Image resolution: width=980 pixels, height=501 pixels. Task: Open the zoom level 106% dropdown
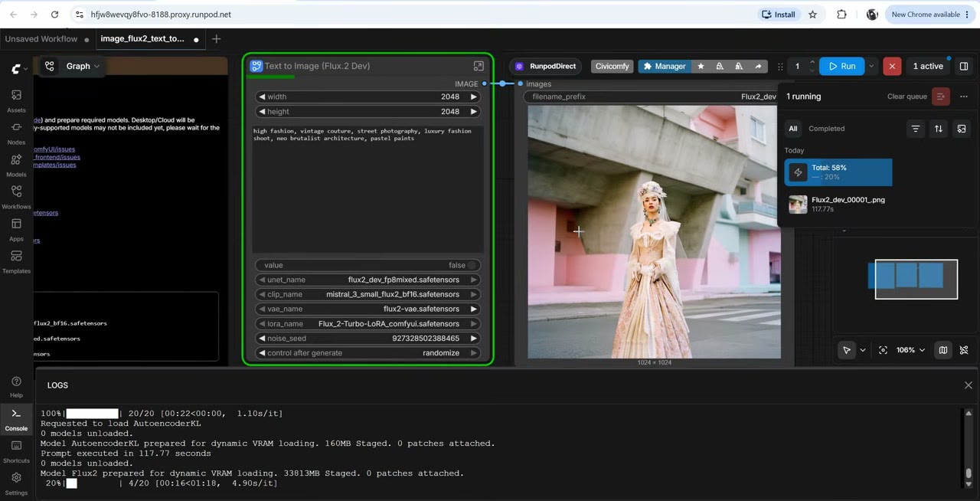911,350
